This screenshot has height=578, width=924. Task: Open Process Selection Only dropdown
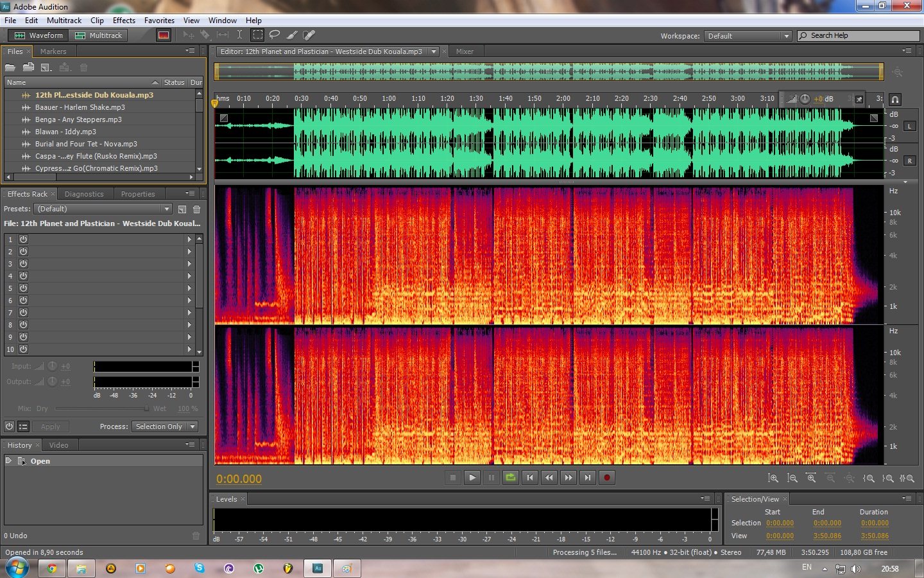coord(164,426)
